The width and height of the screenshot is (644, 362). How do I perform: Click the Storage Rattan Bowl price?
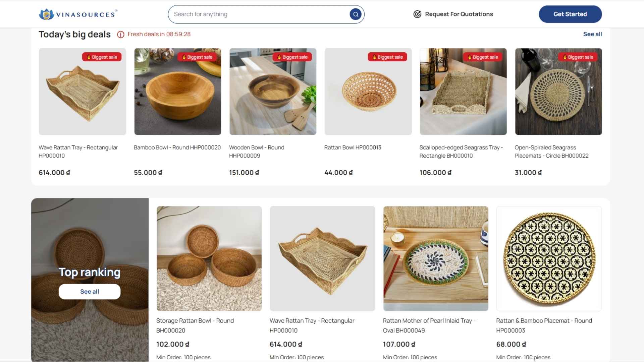173,344
